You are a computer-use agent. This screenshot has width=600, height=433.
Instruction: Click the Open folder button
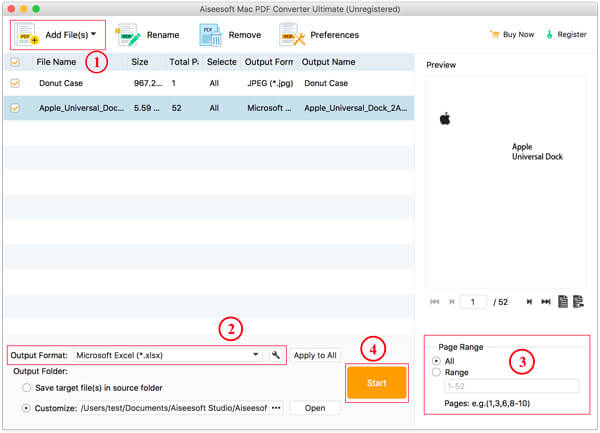tap(315, 408)
